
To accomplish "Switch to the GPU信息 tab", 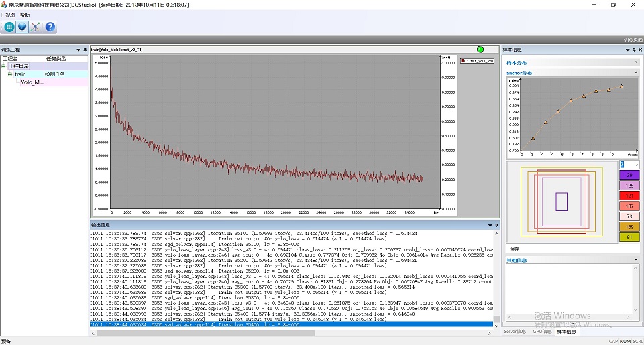I will (x=542, y=331).
